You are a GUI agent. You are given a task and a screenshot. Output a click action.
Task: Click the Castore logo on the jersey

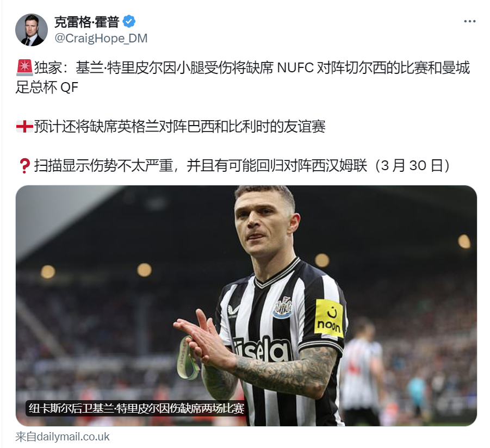[233, 311]
